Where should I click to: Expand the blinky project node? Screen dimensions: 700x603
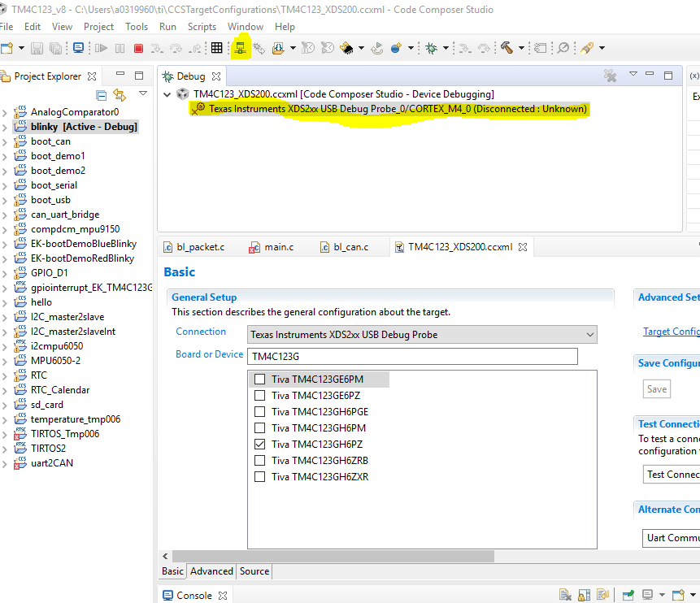4,128
